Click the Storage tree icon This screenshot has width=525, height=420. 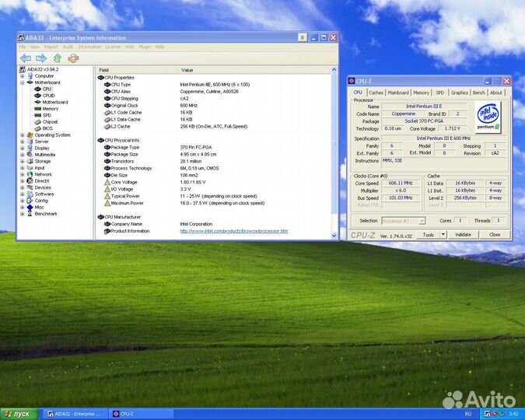[30, 161]
